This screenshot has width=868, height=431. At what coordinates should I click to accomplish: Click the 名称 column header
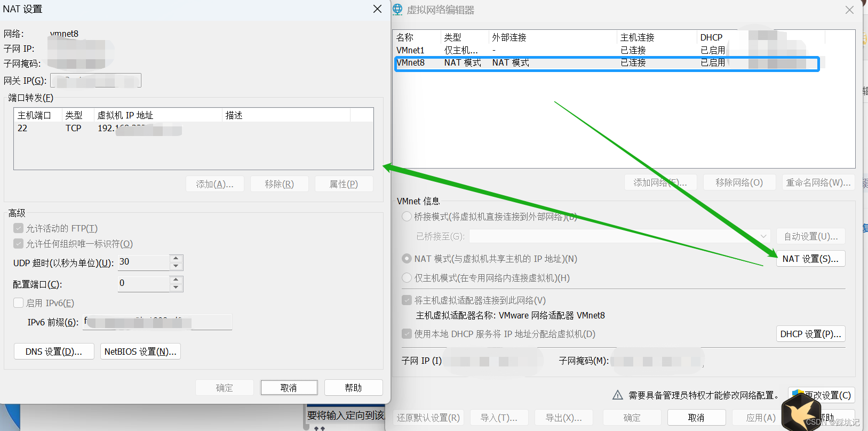tap(417, 37)
